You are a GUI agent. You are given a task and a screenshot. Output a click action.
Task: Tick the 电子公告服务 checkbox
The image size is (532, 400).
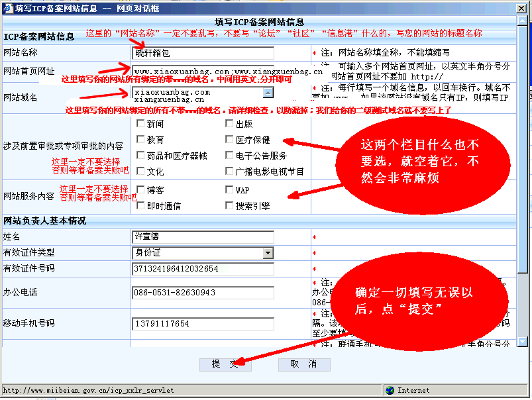[229, 155]
